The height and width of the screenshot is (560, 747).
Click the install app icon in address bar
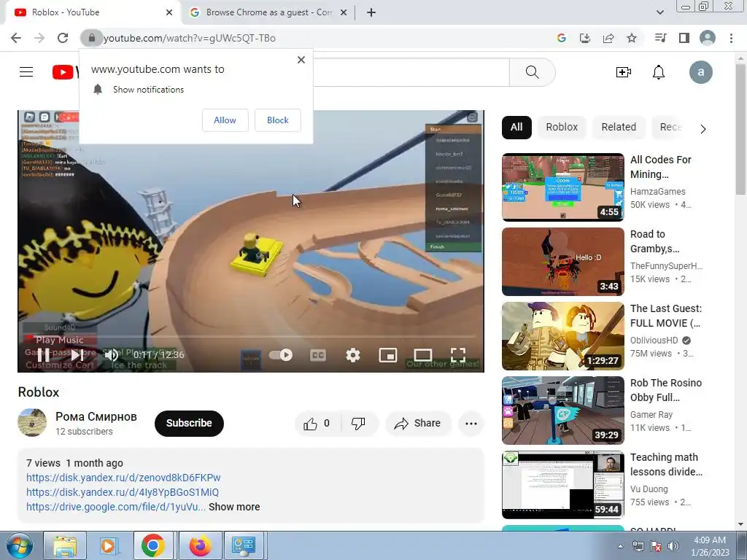tap(585, 38)
